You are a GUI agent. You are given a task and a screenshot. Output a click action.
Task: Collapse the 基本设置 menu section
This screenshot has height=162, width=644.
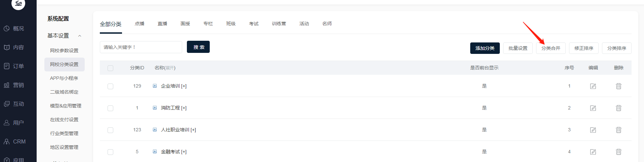[x=80, y=36]
